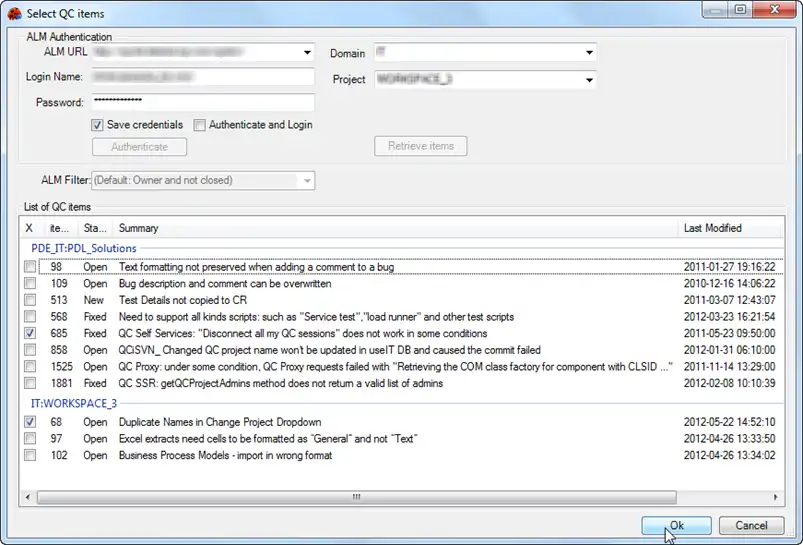Click the Retrieve items button
Image resolution: width=803 pixels, height=545 pixels.
pyautogui.click(x=420, y=146)
